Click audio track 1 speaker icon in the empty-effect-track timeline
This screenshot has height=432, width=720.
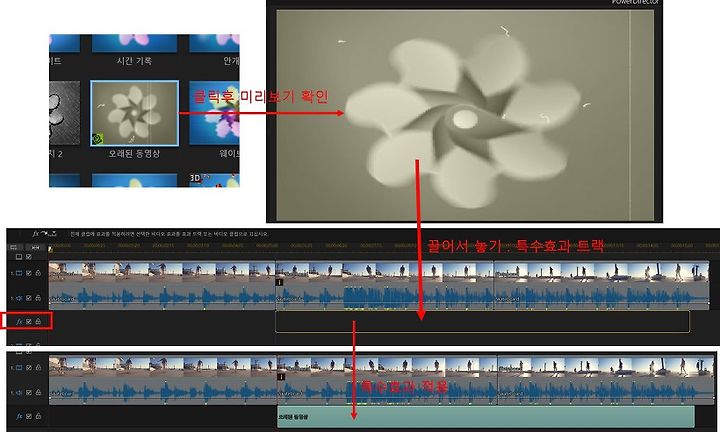coord(19,298)
